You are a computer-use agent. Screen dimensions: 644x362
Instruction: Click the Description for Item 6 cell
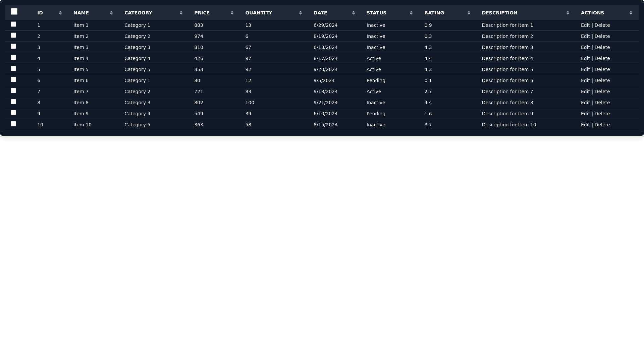coord(507,80)
